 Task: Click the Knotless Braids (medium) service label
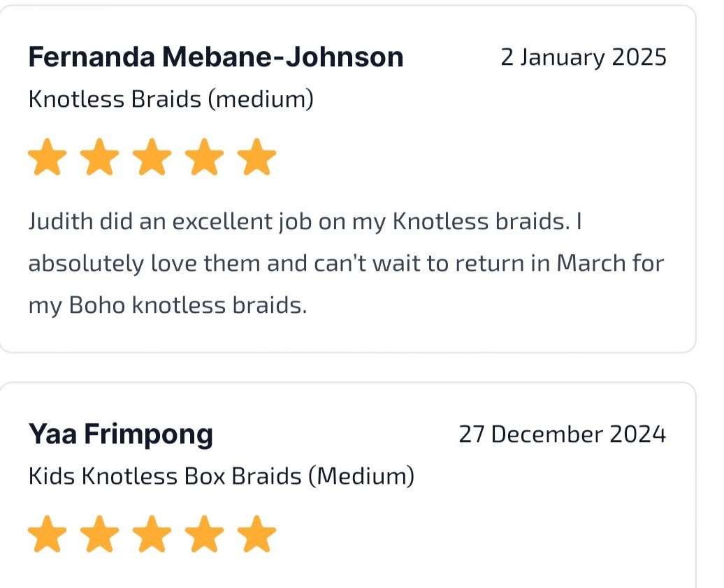[171, 100]
